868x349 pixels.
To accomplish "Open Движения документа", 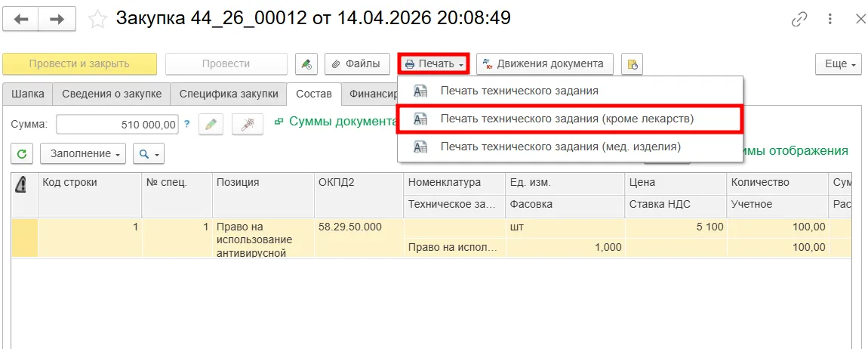I will [545, 63].
